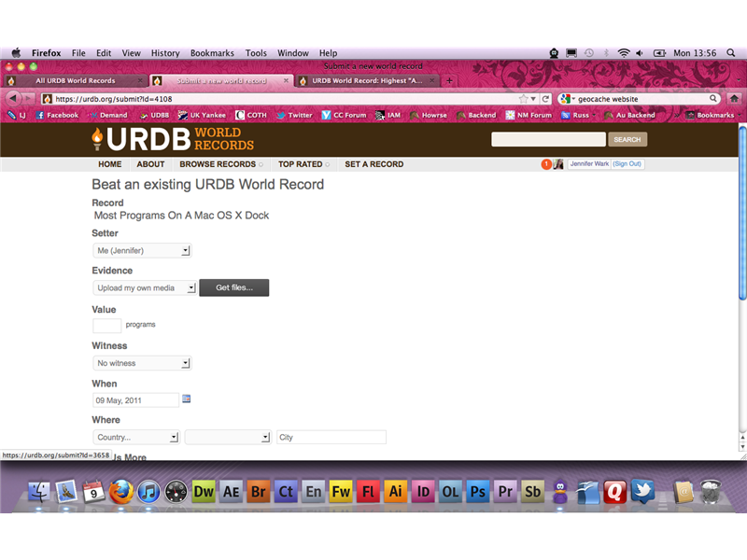Screen dimensions: 747x560
Task: Open Adobe Bridge (Br) in dock
Action: click(x=259, y=492)
